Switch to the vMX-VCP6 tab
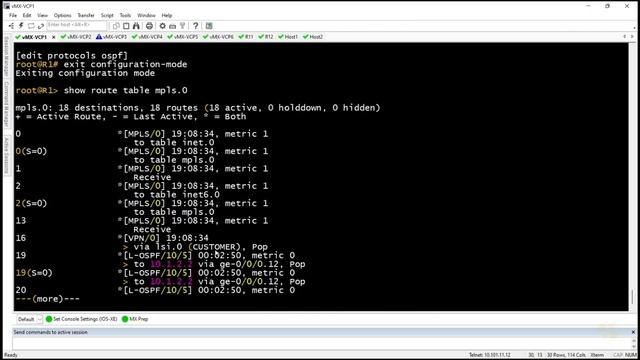This screenshot has height=360, width=640. pyautogui.click(x=218, y=37)
